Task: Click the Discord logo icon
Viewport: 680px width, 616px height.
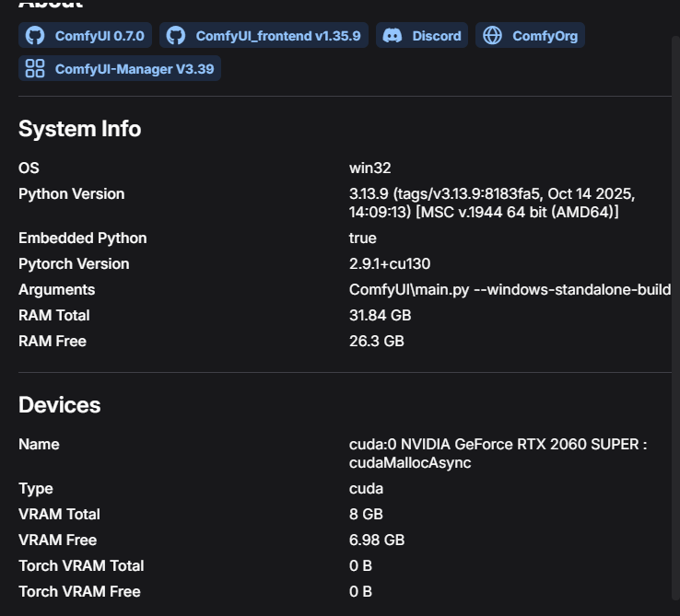Action: pyautogui.click(x=393, y=36)
